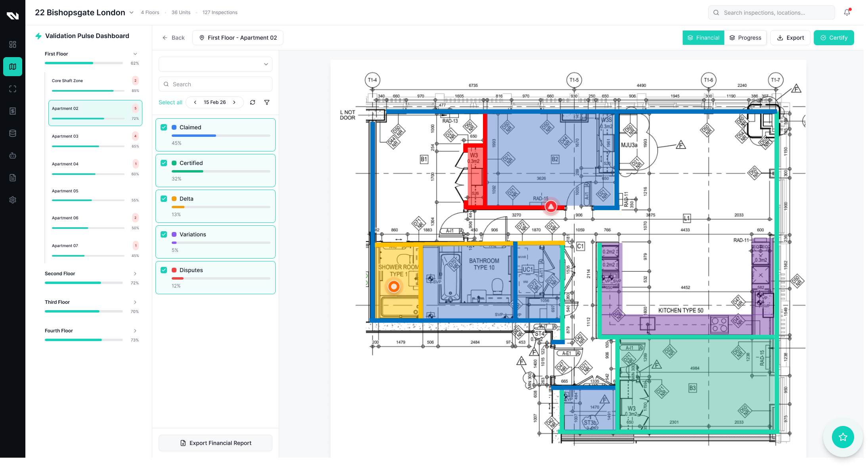
Task: Expand the Second Floor section
Action: [x=135, y=274]
